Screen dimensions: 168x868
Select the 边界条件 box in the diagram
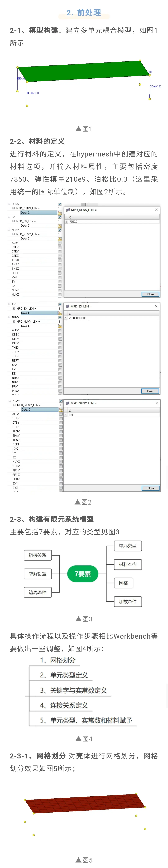[38, 592]
